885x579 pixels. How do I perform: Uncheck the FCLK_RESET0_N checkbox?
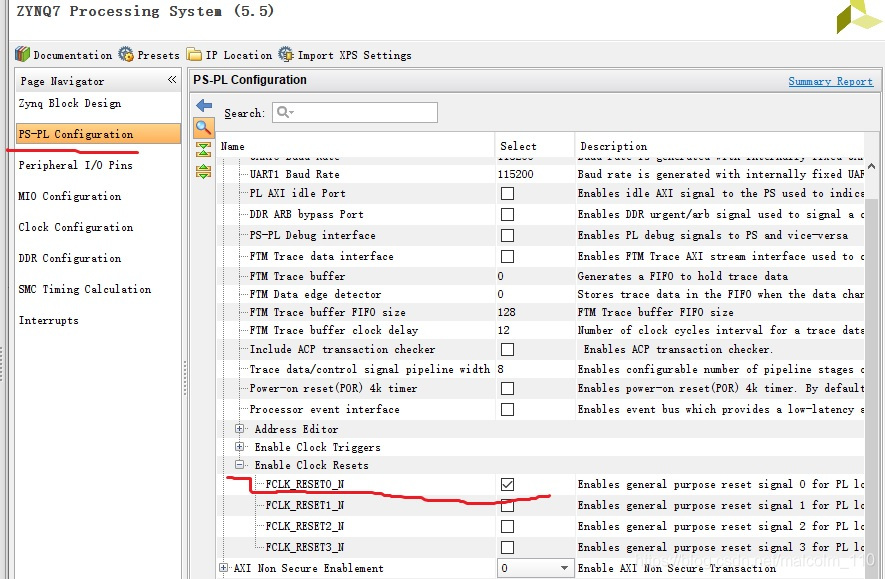click(507, 484)
